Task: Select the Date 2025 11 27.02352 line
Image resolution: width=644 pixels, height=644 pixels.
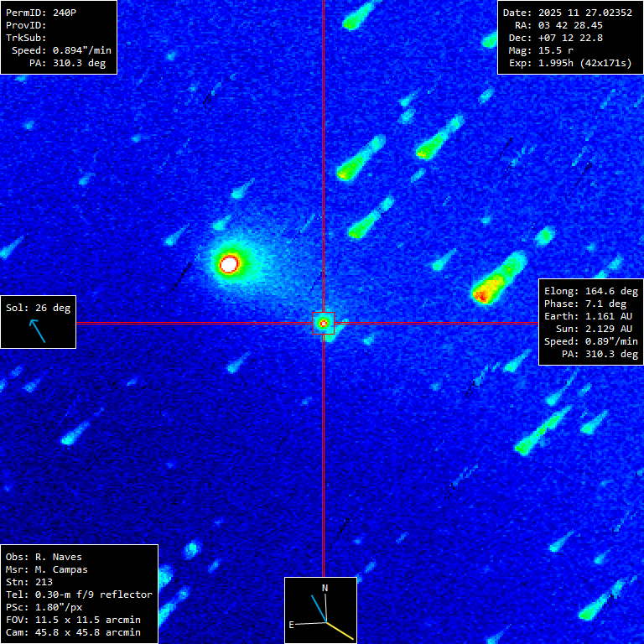Action: [x=567, y=13]
